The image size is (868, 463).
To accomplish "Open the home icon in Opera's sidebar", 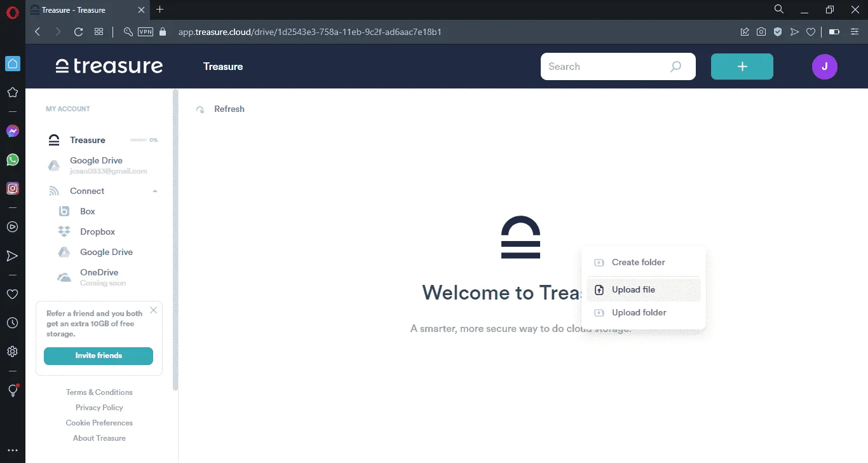I will click(12, 64).
